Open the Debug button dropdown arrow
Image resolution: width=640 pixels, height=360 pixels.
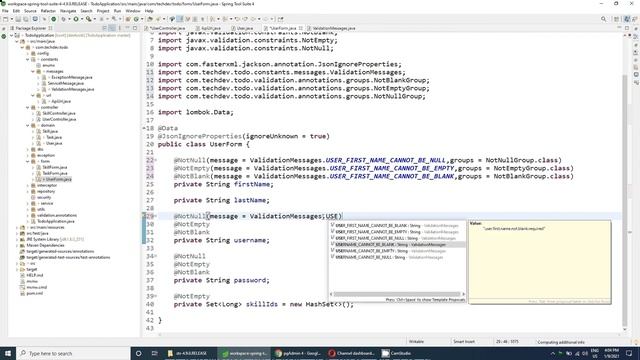click(x=69, y=19)
